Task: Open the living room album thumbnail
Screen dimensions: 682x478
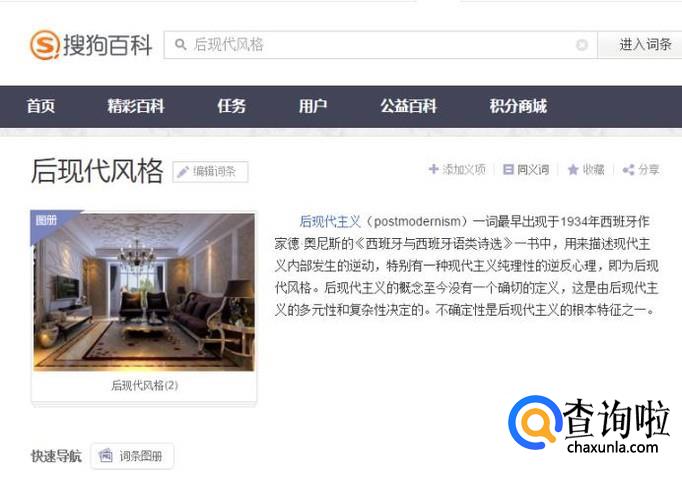Action: 144,291
